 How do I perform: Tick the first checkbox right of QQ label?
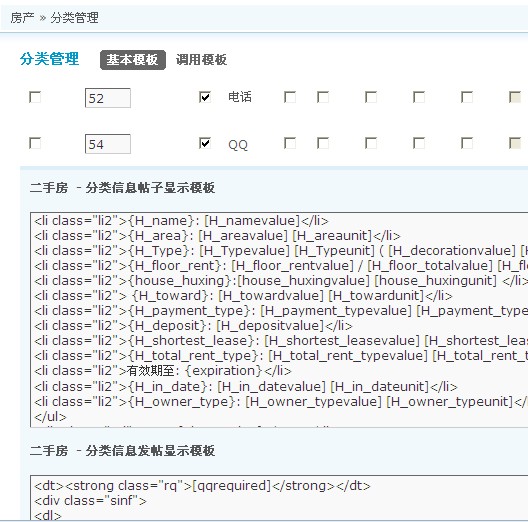[290, 143]
